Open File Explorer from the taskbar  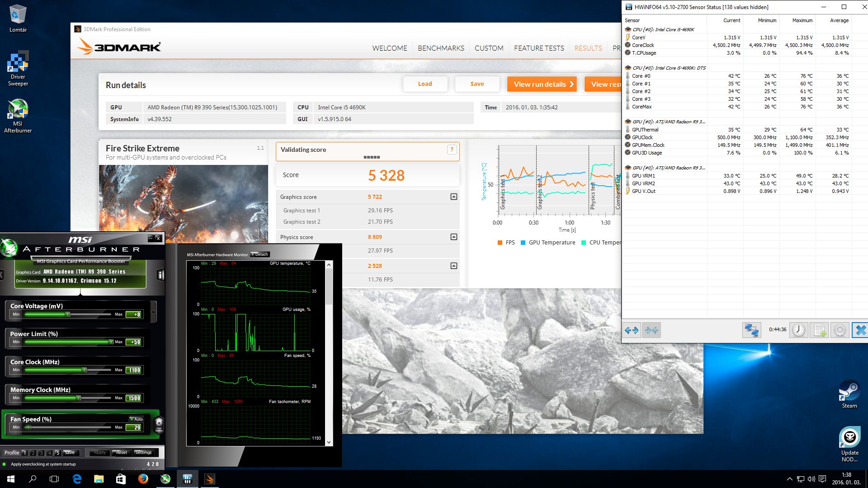99,479
